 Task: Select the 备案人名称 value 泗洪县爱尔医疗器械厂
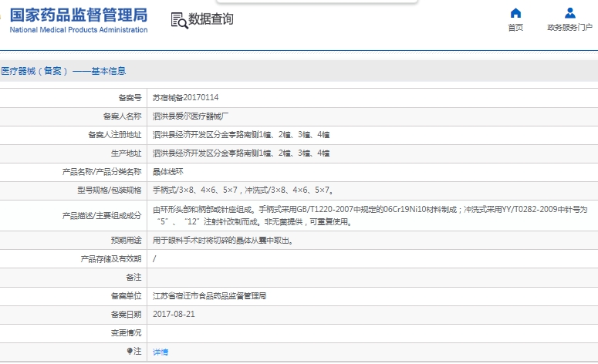pos(191,116)
